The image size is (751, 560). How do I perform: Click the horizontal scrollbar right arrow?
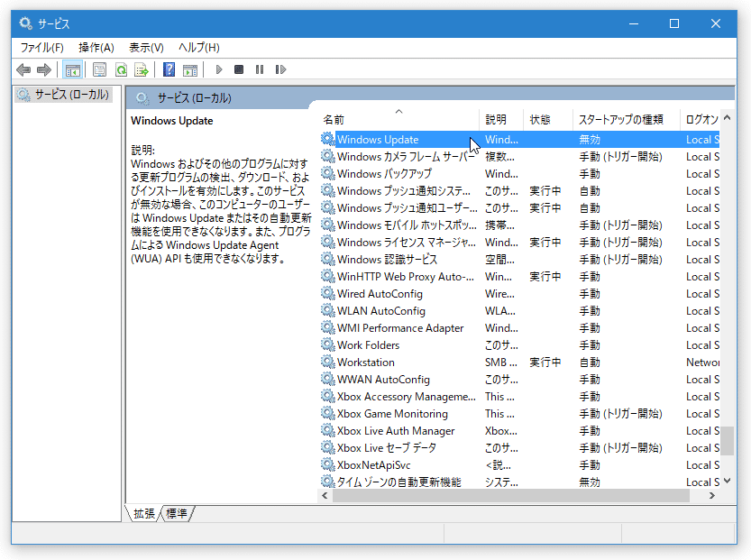(x=711, y=495)
